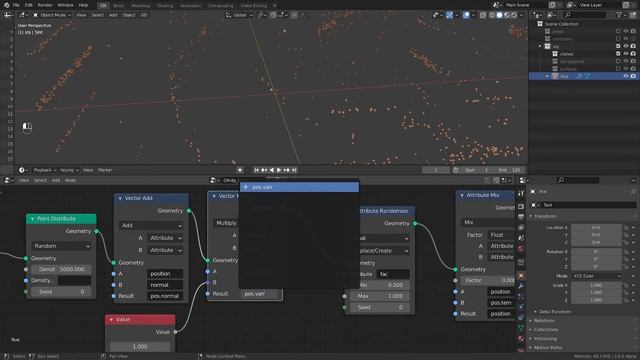Viewport: 640px width, 360px height.
Task: Open the Output properties tab icon
Action: pyautogui.click(x=521, y=217)
